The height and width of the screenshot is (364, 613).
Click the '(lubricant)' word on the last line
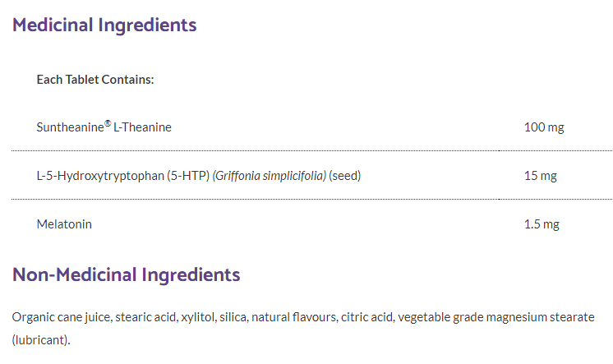(41, 339)
